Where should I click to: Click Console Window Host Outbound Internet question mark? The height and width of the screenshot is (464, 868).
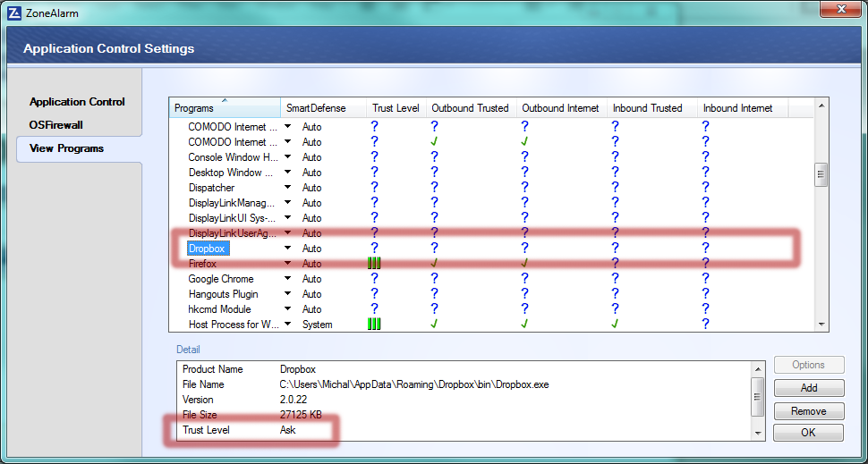[x=524, y=157]
